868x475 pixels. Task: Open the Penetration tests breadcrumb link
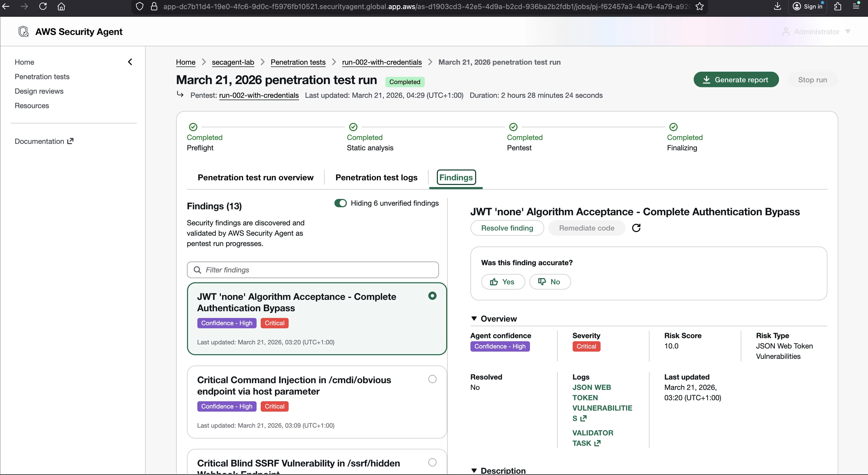click(298, 62)
